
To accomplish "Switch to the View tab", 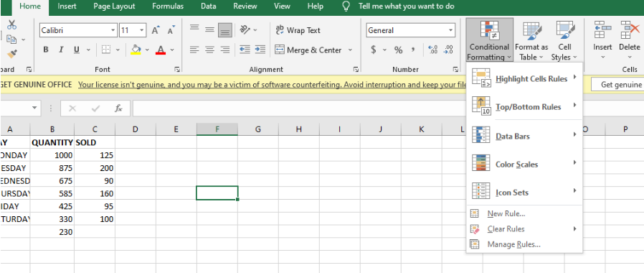I will [x=282, y=6].
